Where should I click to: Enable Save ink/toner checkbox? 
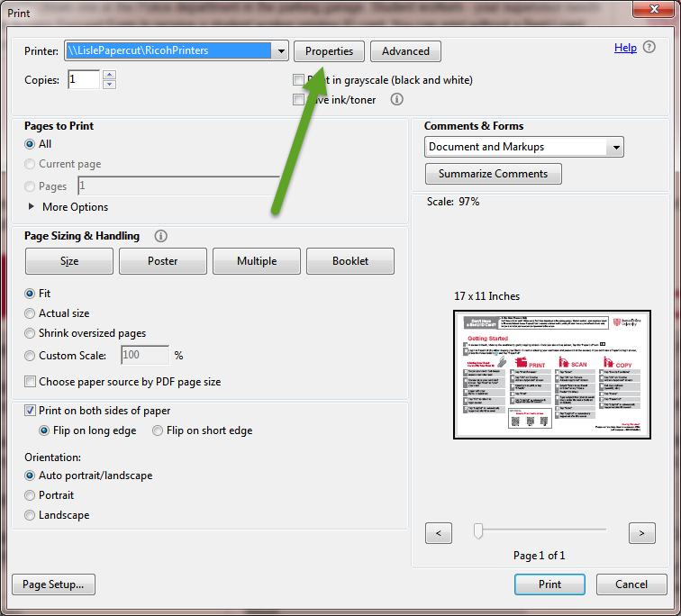(299, 100)
